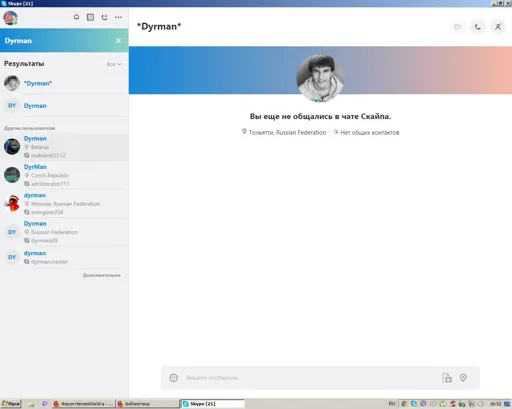
Task: Attach a file using the media icon
Action: pyautogui.click(x=447, y=378)
